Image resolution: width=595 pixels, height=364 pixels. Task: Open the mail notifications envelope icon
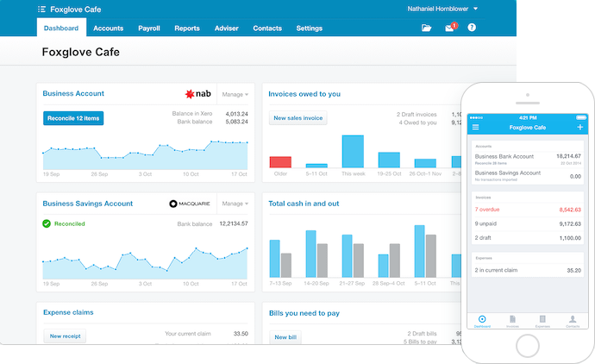(449, 28)
